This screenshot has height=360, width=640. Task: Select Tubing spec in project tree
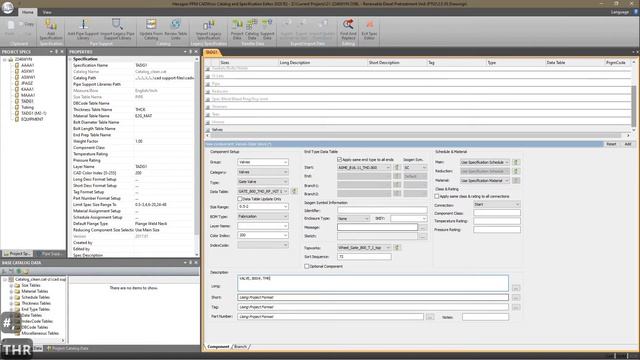[27, 107]
